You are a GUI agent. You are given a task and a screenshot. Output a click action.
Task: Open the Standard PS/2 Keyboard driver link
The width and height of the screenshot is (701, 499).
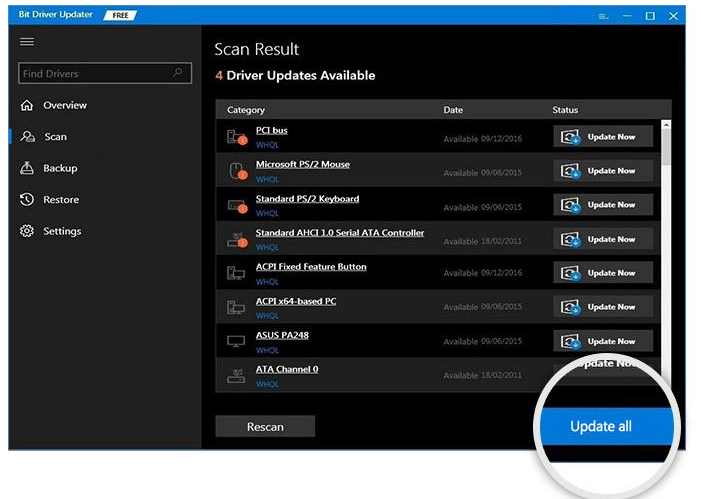(x=307, y=199)
